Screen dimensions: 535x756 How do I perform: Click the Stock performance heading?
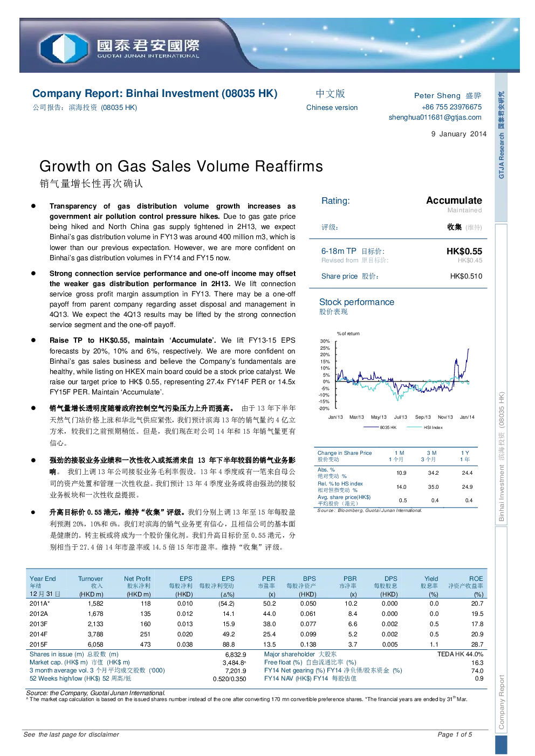coord(356,302)
